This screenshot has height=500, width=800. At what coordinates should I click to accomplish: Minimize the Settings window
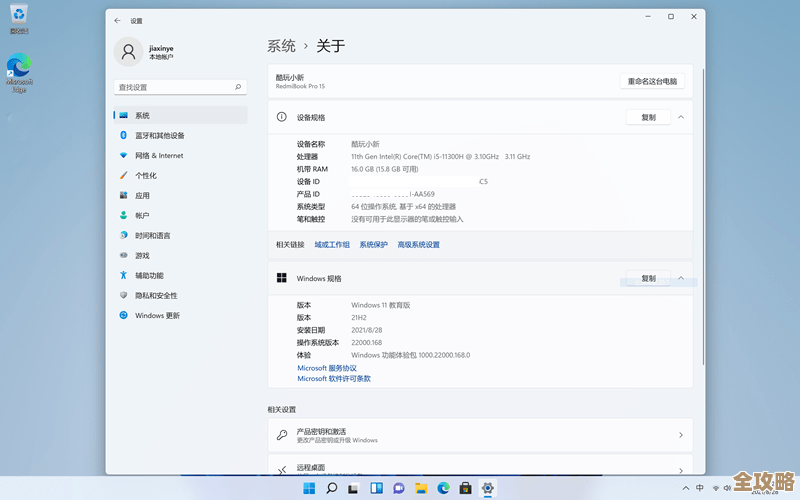pyautogui.click(x=647, y=17)
